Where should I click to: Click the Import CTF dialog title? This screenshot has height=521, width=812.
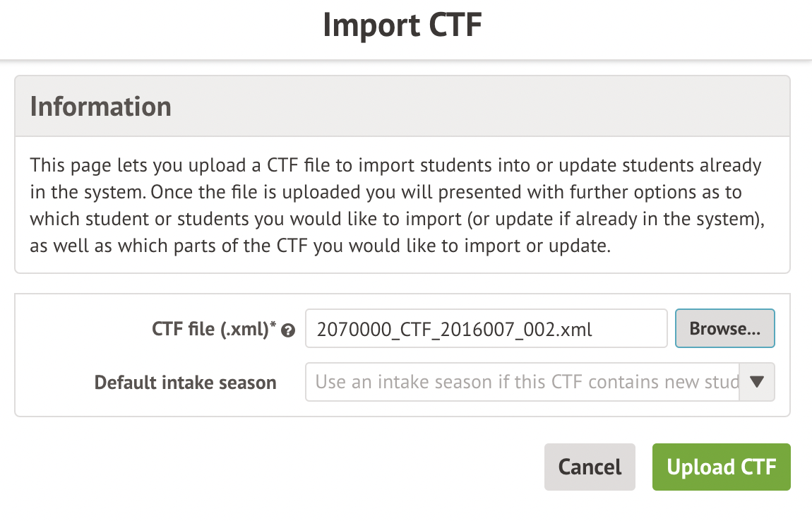(x=402, y=26)
